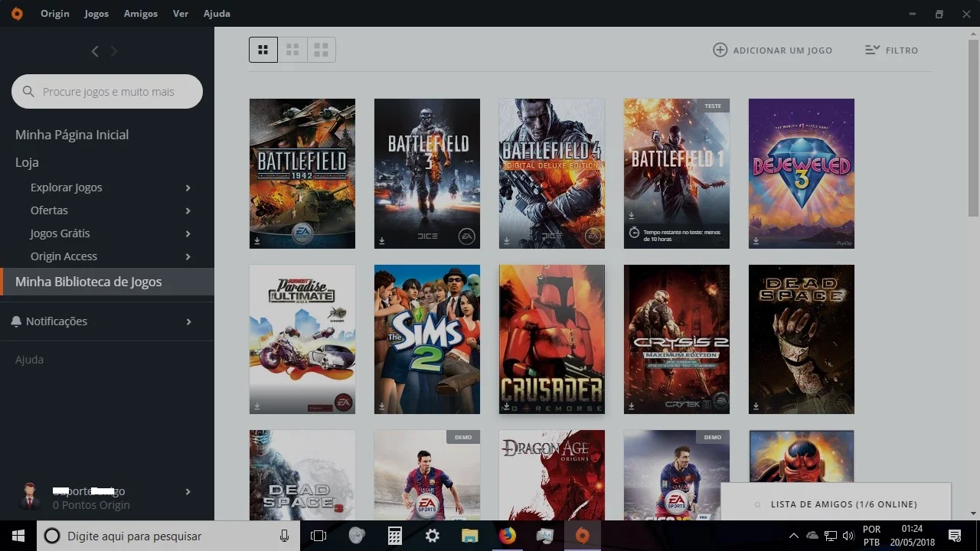Open the Ajuda menu in menu bar
The height and width of the screenshot is (551, 980).
pos(217,13)
